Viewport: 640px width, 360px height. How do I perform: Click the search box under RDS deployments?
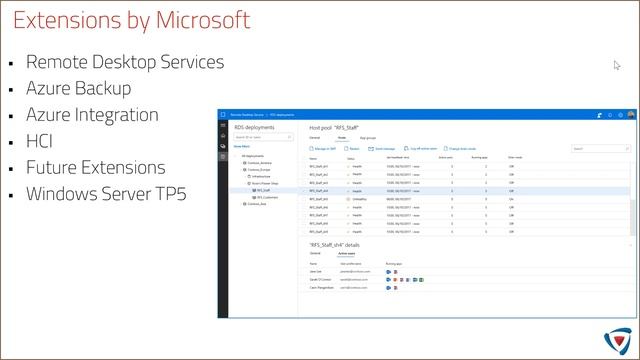point(263,137)
